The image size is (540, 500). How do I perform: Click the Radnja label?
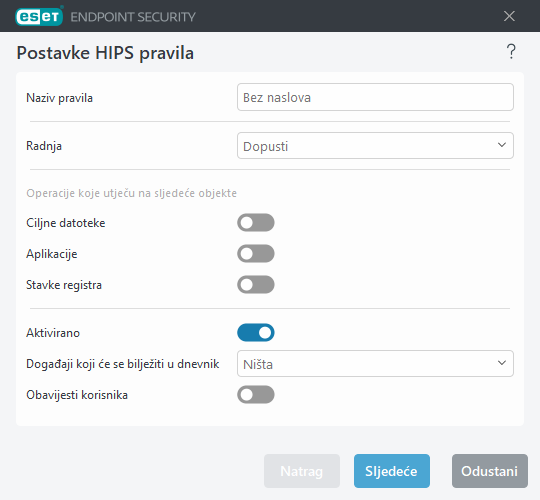tap(44, 146)
